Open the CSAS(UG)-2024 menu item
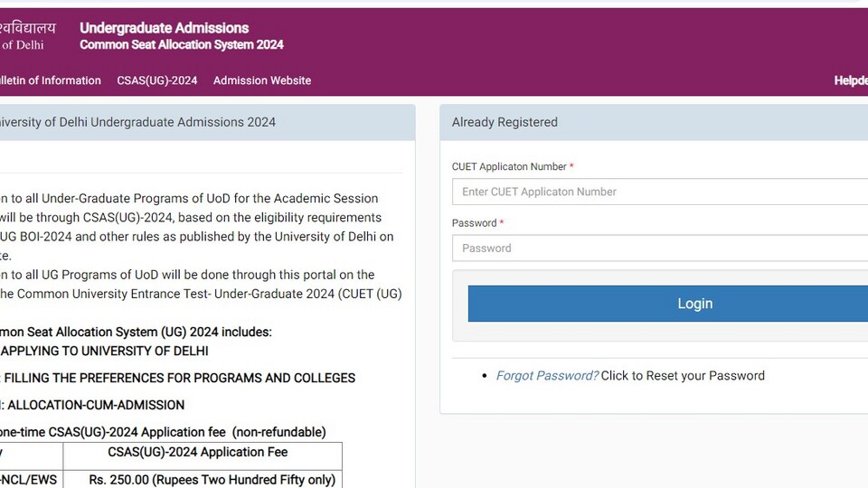Screen dimensions: 868x488 coord(156,80)
